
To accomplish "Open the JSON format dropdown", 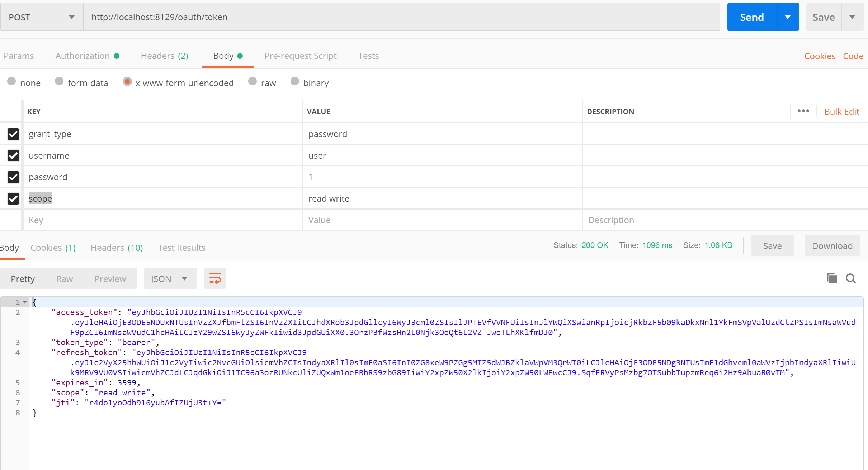I will (170, 279).
